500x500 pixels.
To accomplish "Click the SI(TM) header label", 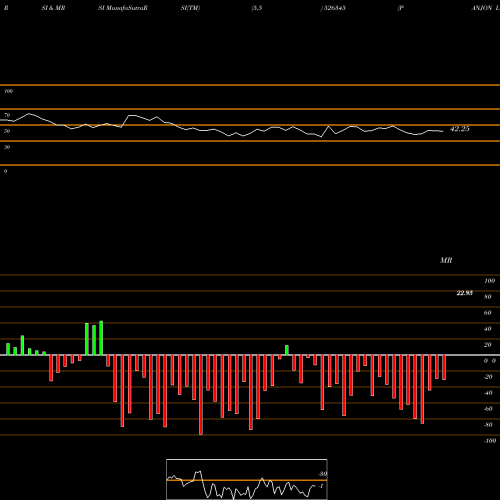I will click(190, 8).
